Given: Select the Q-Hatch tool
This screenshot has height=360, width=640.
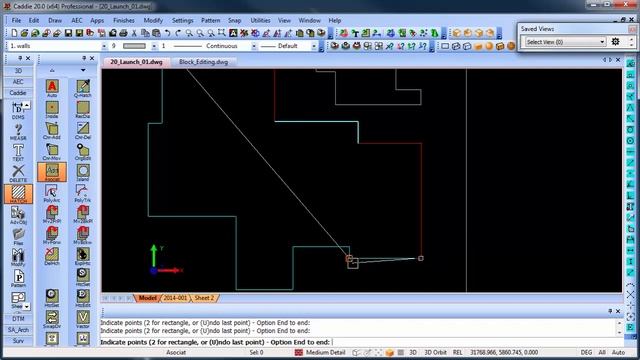Looking at the screenshot, I should 82,88.
